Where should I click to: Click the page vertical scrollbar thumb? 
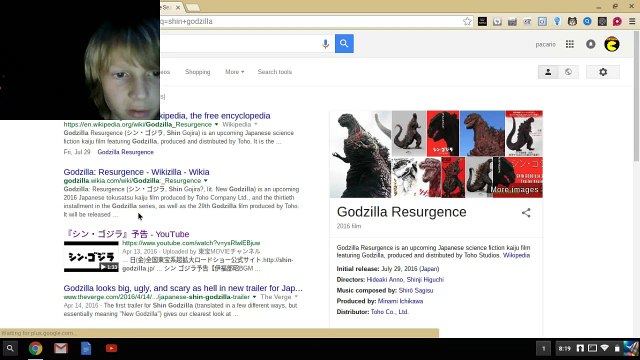coord(636,96)
